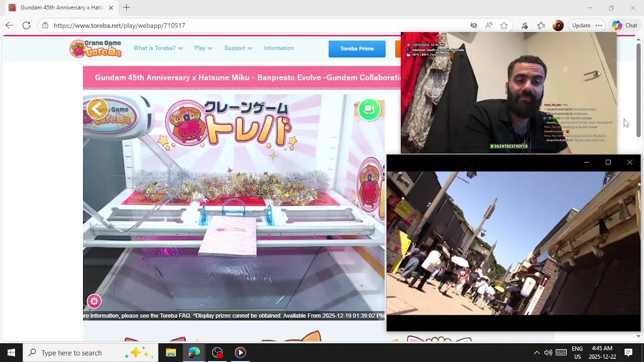Viewport: 644px width, 362px height.
Task: Open game settings pink gear icon
Action: coord(94,301)
